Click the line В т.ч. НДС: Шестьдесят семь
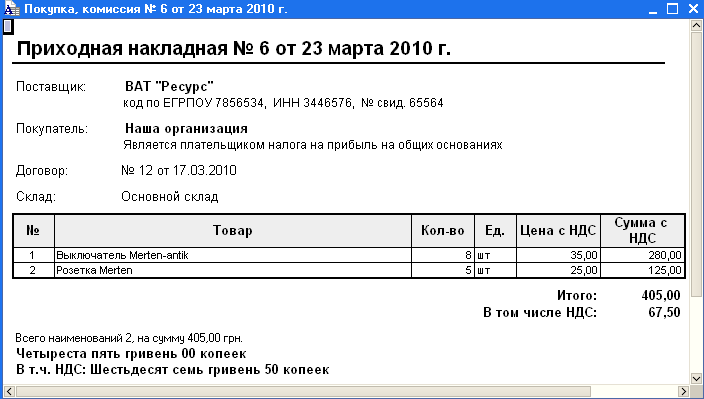 pos(173,370)
